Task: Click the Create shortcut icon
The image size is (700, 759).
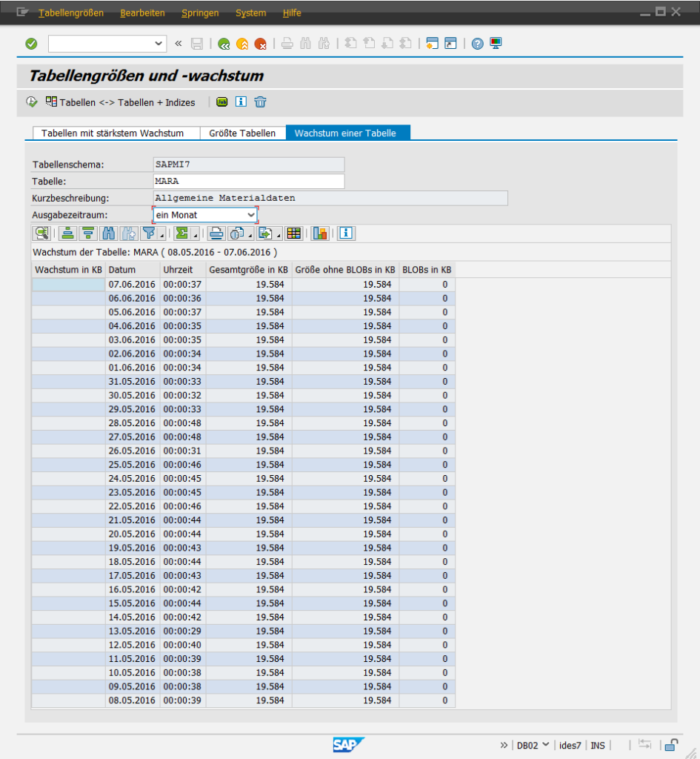Action: point(450,44)
